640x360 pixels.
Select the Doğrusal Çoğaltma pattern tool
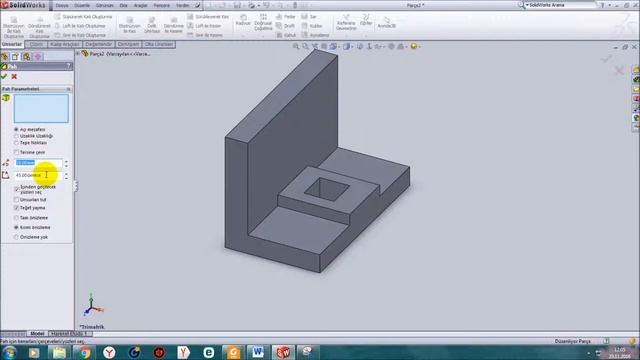(263, 22)
